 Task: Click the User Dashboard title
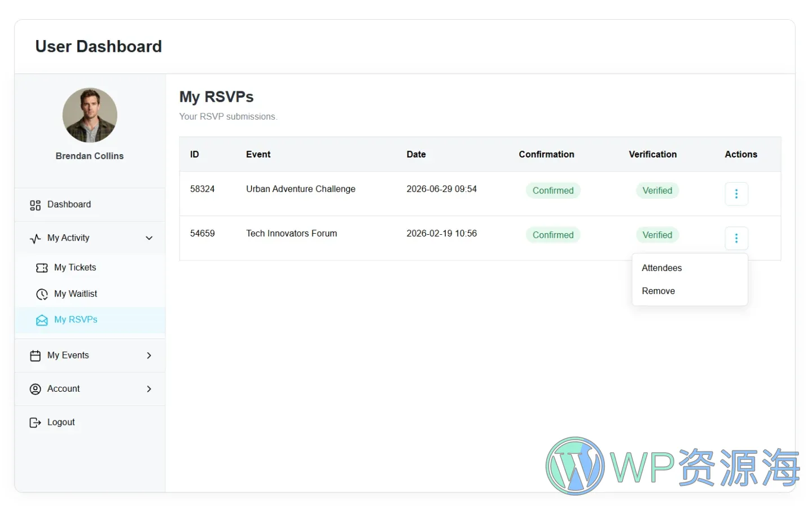coord(99,46)
